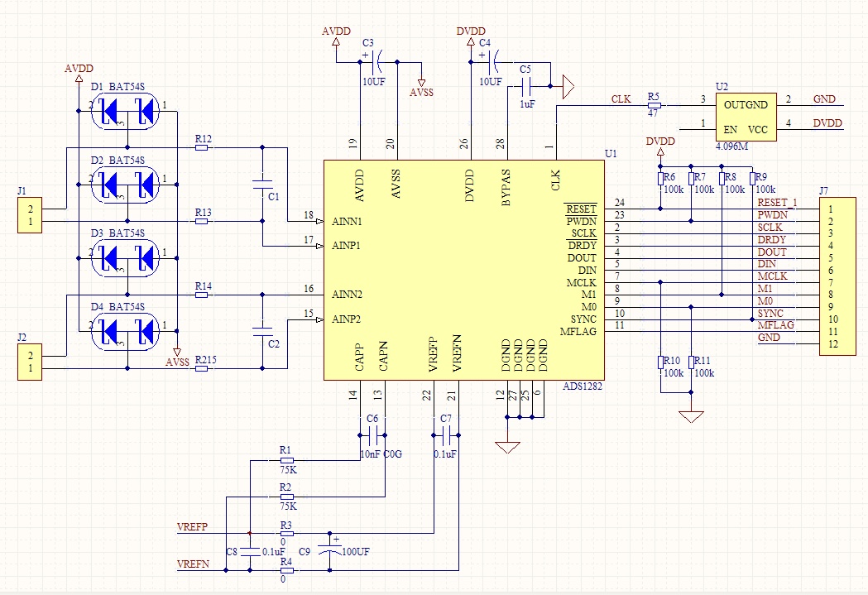Select capacitor C2 between AINN2 and AINP2
This screenshot has width=868, height=595.
(x=262, y=332)
